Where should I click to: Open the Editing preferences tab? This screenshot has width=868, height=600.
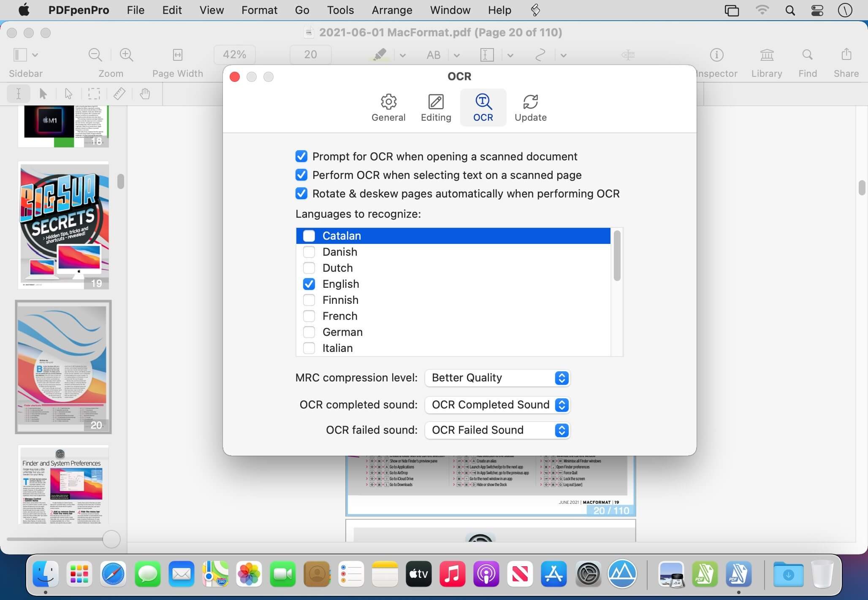(436, 108)
